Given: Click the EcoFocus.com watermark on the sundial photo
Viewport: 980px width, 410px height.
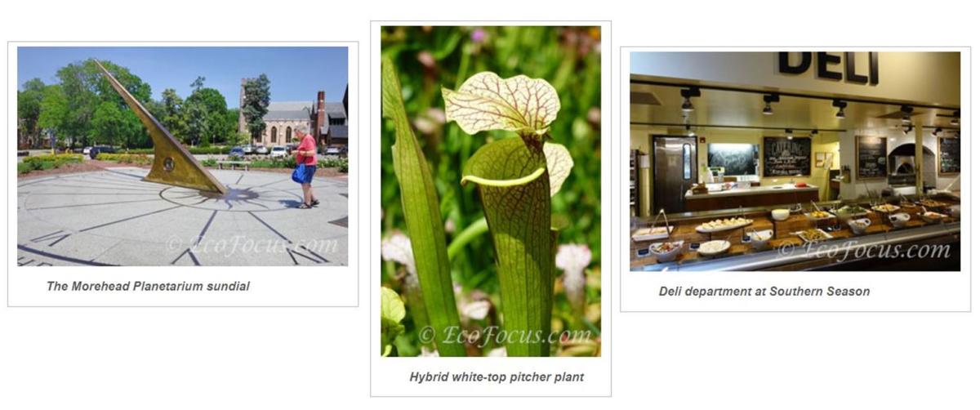Looking at the screenshot, I should point(253,245).
